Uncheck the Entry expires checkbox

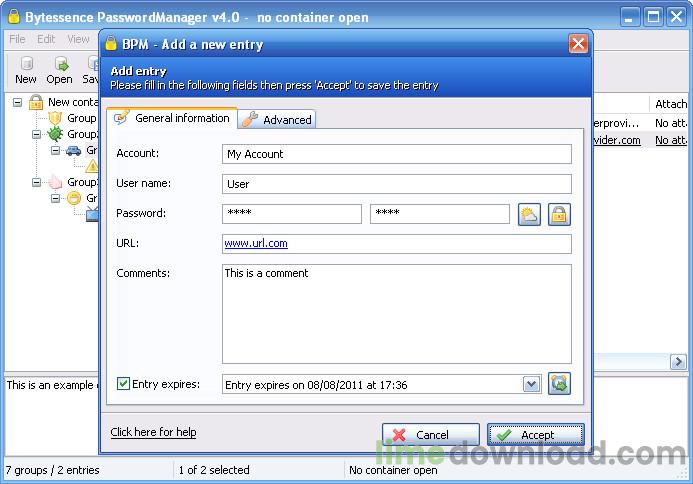pyautogui.click(x=123, y=384)
